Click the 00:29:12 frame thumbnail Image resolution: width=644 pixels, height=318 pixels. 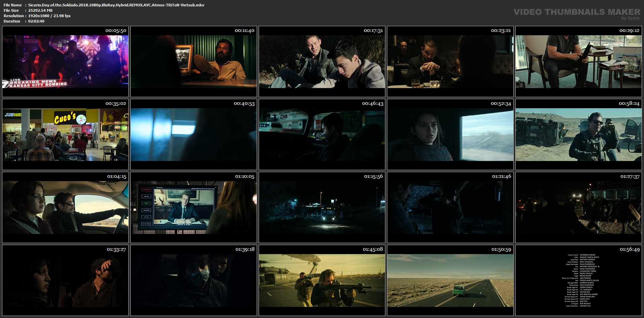point(578,62)
